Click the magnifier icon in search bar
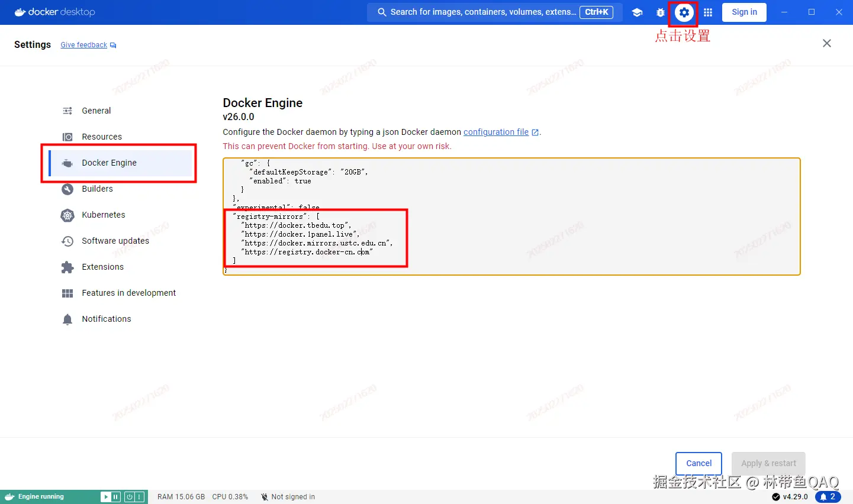The height and width of the screenshot is (504, 853). pos(382,12)
